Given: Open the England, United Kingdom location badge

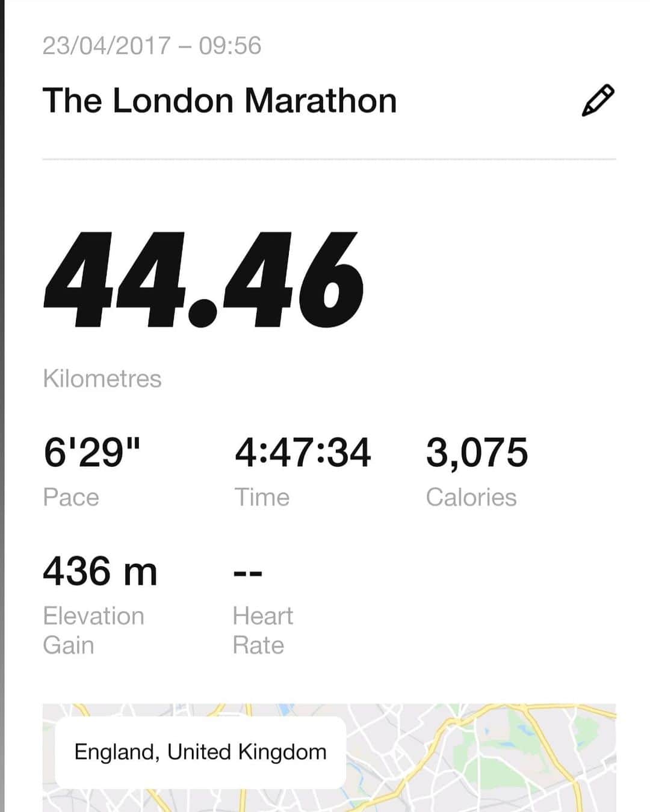Looking at the screenshot, I should pos(200,752).
